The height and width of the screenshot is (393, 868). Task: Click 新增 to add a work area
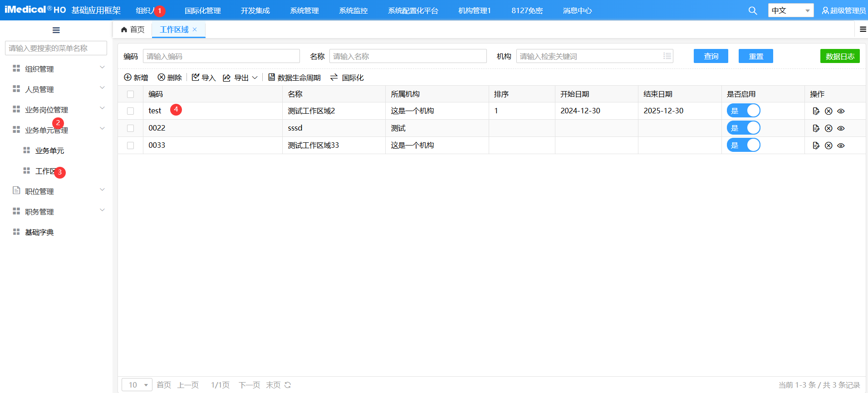coord(136,78)
